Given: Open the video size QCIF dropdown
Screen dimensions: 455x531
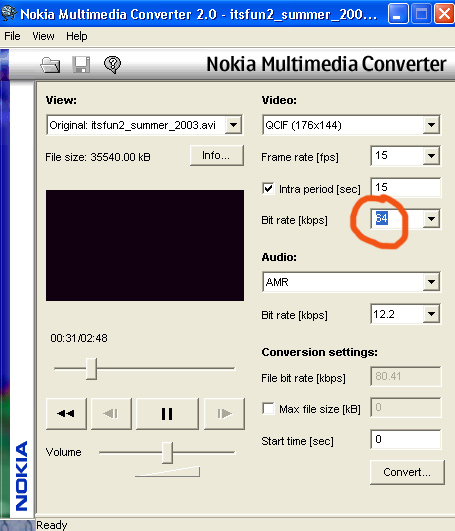Looking at the screenshot, I should point(431,125).
